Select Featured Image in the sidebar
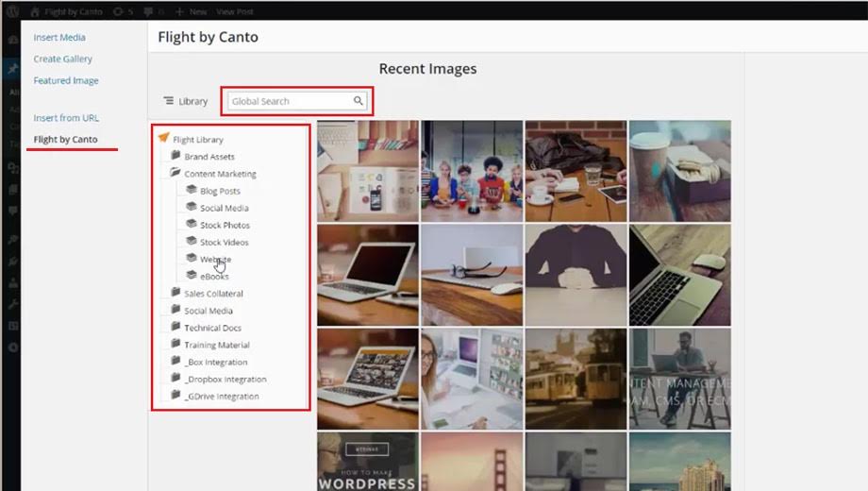Image resolution: width=868 pixels, height=491 pixels. click(66, 81)
